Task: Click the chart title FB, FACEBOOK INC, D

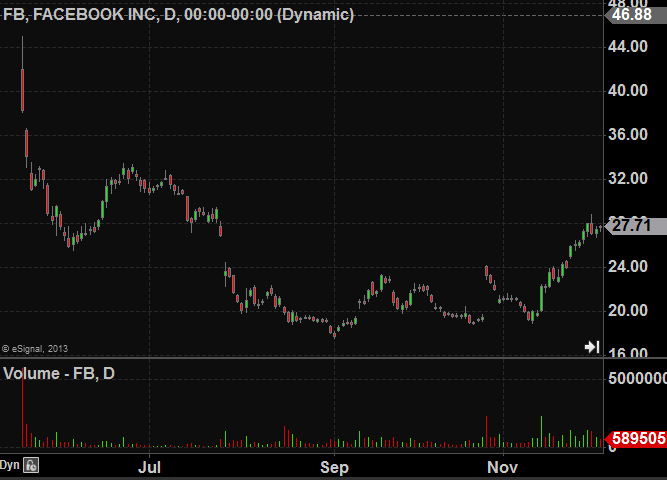Action: pyautogui.click(x=178, y=14)
